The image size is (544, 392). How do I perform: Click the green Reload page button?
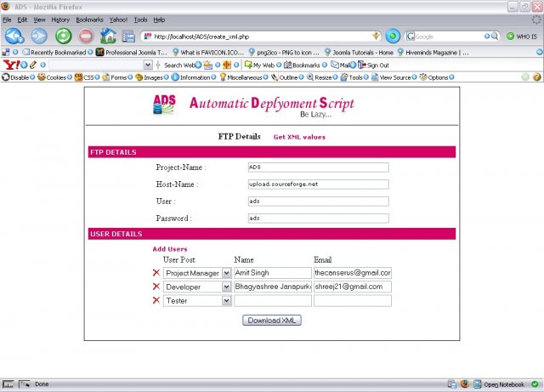coord(64,37)
